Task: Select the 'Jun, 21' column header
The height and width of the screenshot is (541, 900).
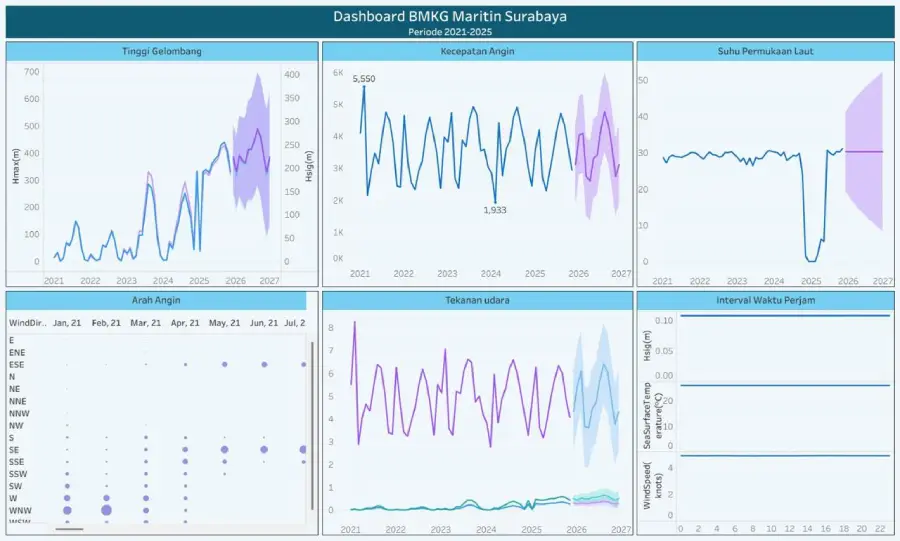Action: [x=263, y=323]
